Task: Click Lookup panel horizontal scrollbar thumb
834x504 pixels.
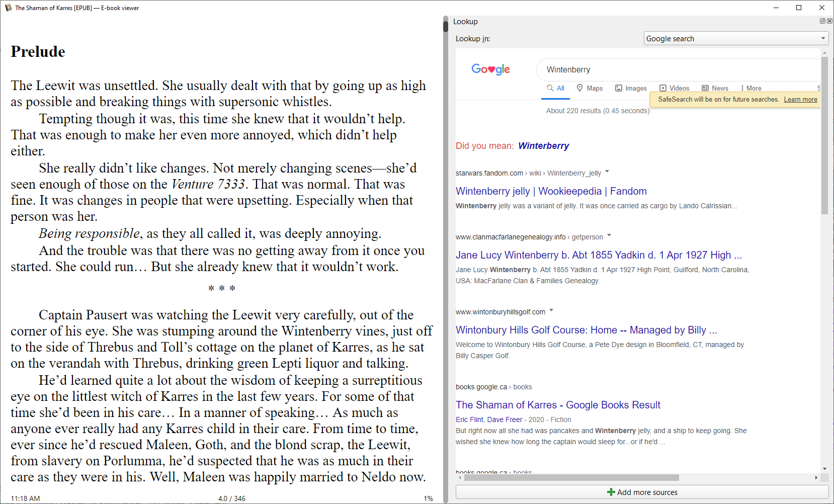Action: (x=571, y=477)
